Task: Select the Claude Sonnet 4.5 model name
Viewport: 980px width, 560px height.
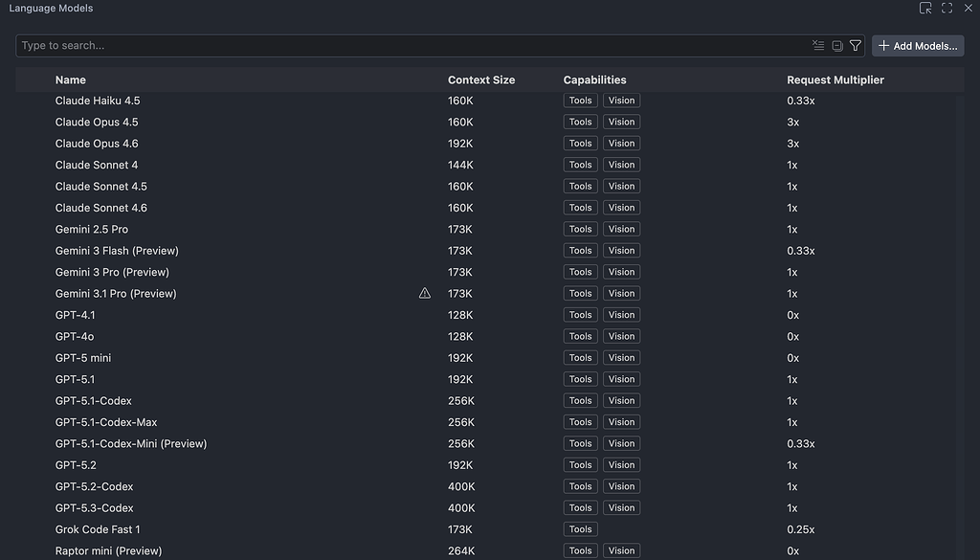Action: click(100, 187)
